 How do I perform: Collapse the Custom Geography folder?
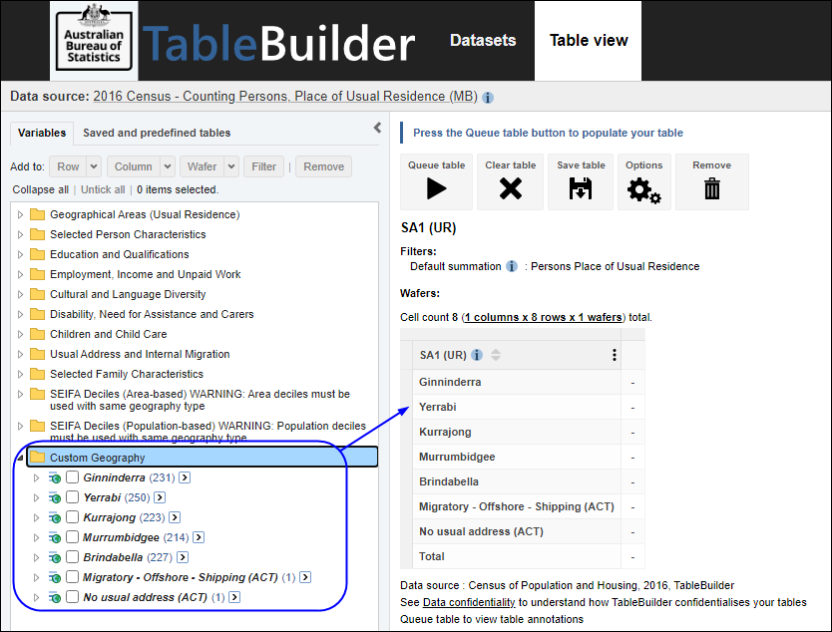point(21,456)
